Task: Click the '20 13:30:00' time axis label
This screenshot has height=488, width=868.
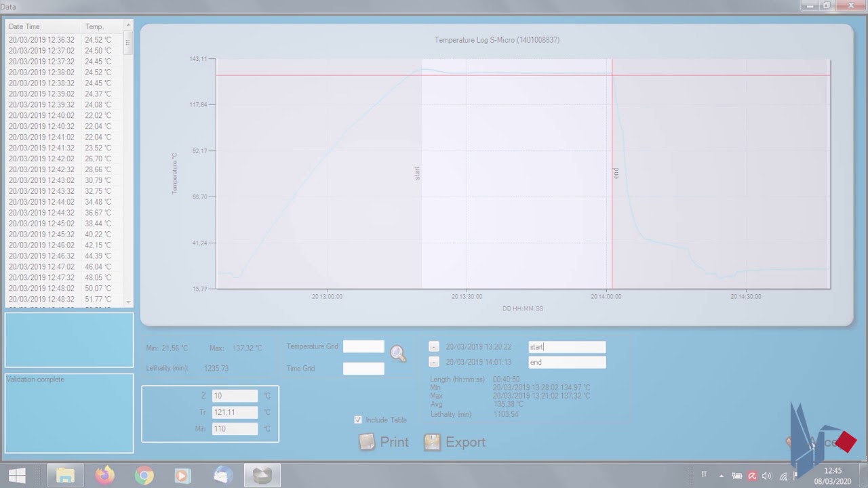Action: 467,296
